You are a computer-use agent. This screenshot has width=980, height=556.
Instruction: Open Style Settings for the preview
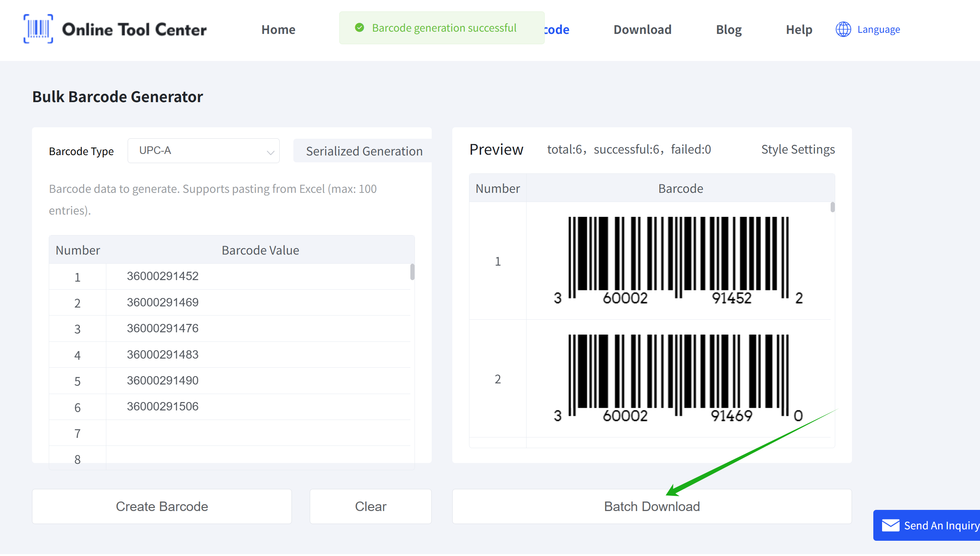(x=797, y=149)
